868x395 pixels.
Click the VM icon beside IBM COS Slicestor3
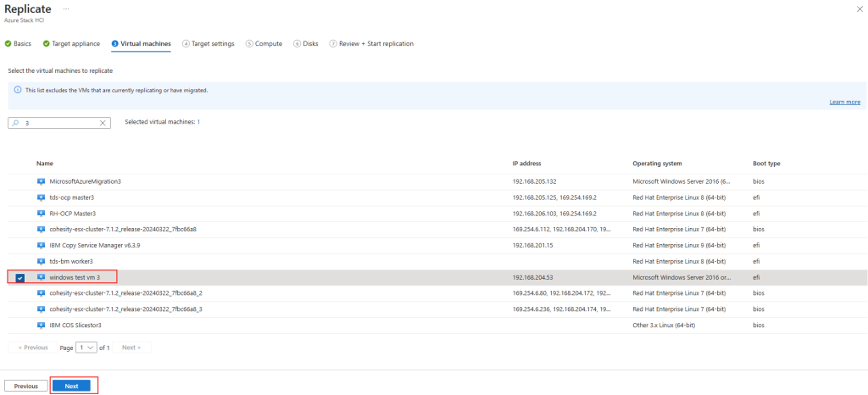[41, 325]
